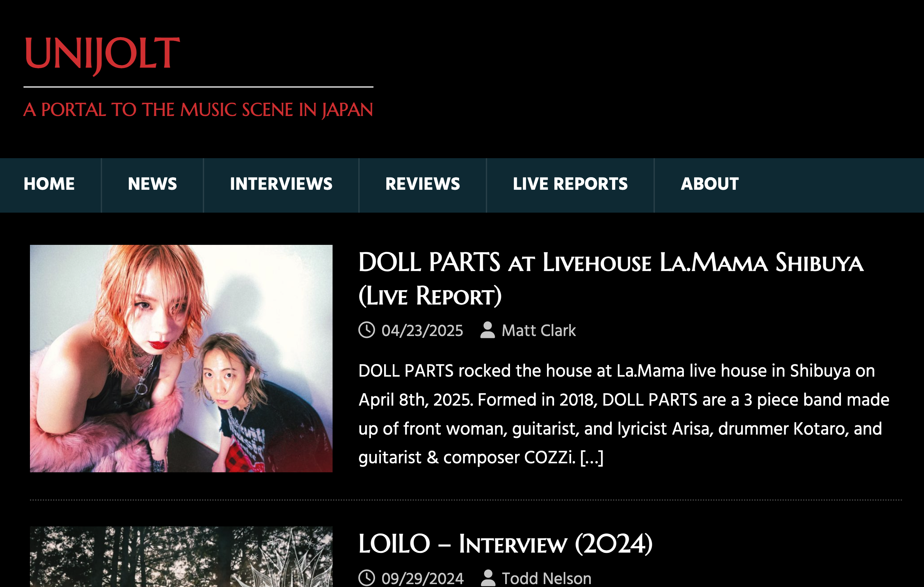
Task: Select Reviews in the navigation bar
Action: click(422, 184)
